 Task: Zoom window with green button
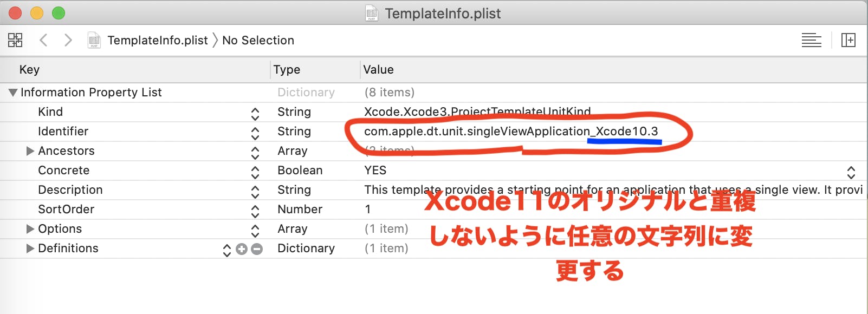tap(59, 13)
